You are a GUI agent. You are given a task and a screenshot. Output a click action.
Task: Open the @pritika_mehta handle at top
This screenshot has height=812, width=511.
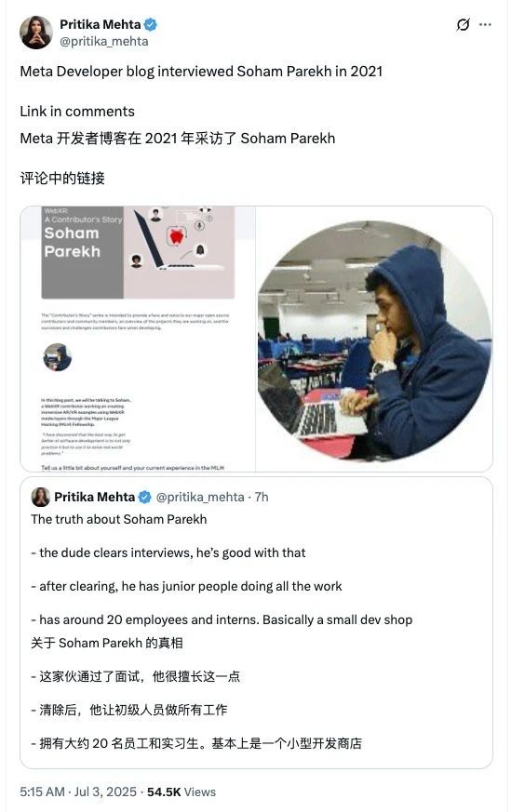point(104,42)
